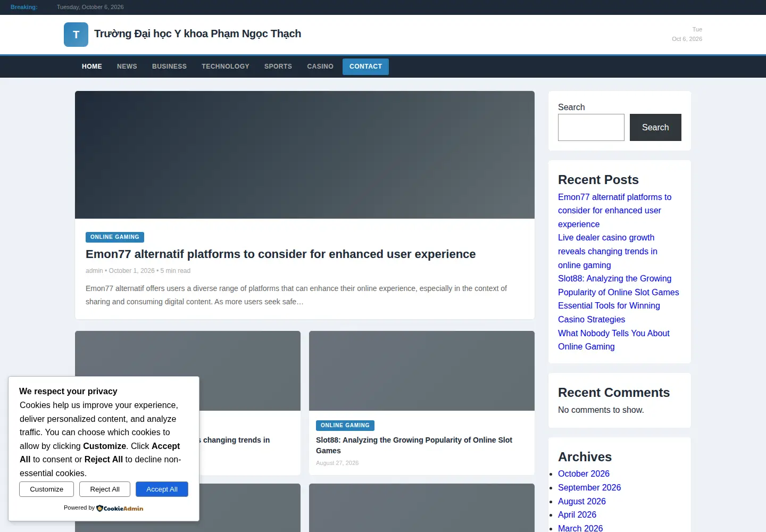Open the Live dealer casino growth recent post

[607, 251]
